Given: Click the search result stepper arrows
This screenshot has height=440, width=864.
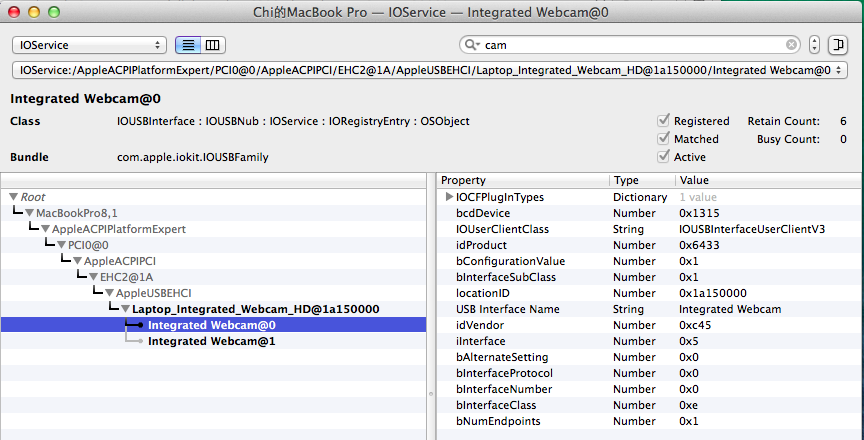Looking at the screenshot, I should pos(815,45).
